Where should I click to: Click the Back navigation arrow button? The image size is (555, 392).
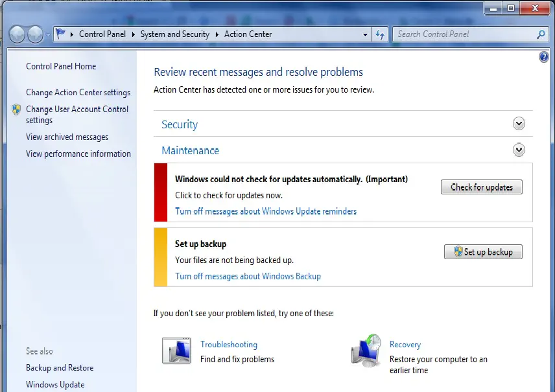(x=18, y=34)
